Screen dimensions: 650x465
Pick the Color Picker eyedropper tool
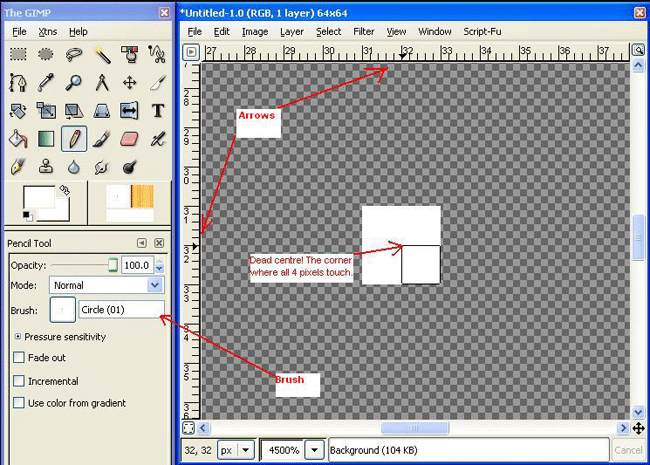pyautogui.click(x=45, y=82)
